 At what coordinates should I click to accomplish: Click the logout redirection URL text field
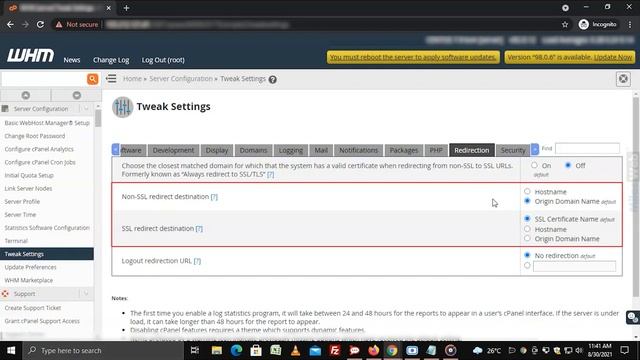pyautogui.click(x=574, y=267)
